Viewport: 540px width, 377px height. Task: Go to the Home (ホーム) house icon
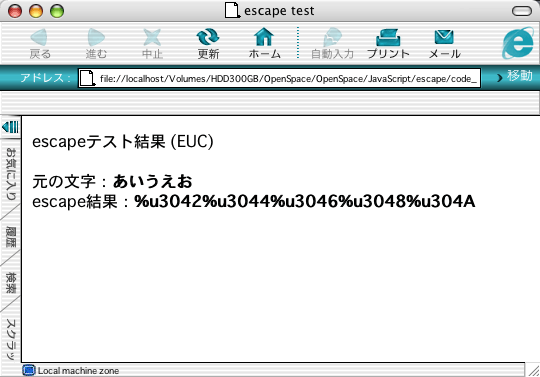pyautogui.click(x=264, y=36)
